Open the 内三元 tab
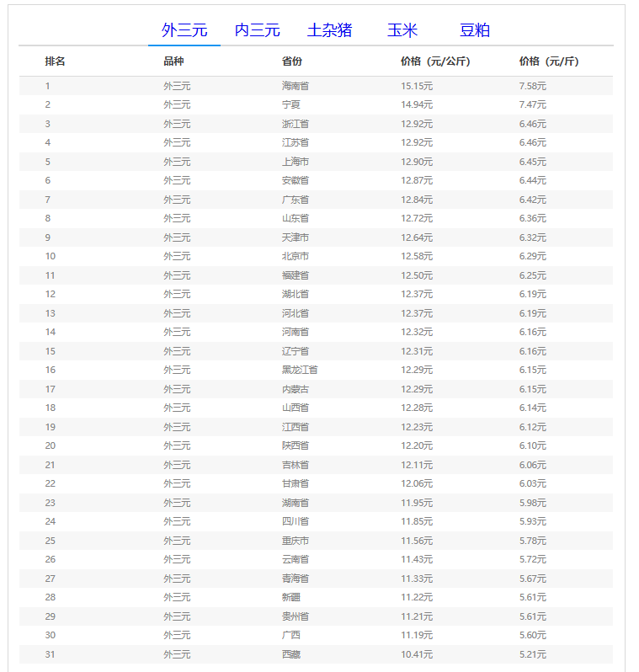 [257, 30]
